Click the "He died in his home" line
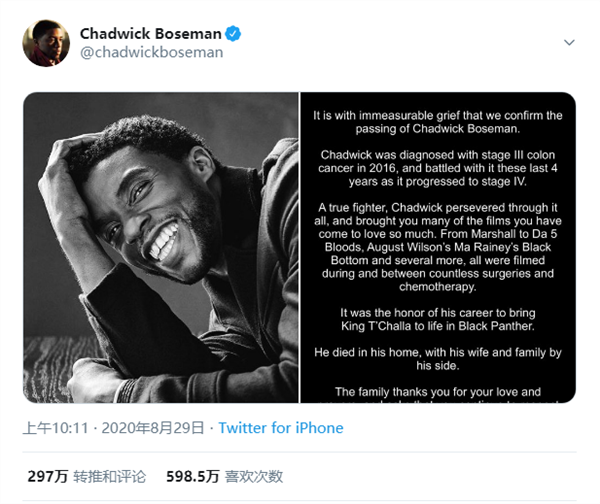600x504 pixels. [x=437, y=360]
